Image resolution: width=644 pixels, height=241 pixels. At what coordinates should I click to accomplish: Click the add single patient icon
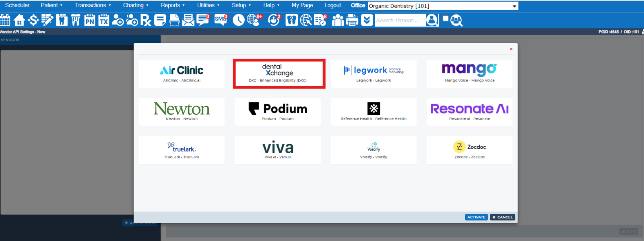pyautogui.click(x=118, y=20)
